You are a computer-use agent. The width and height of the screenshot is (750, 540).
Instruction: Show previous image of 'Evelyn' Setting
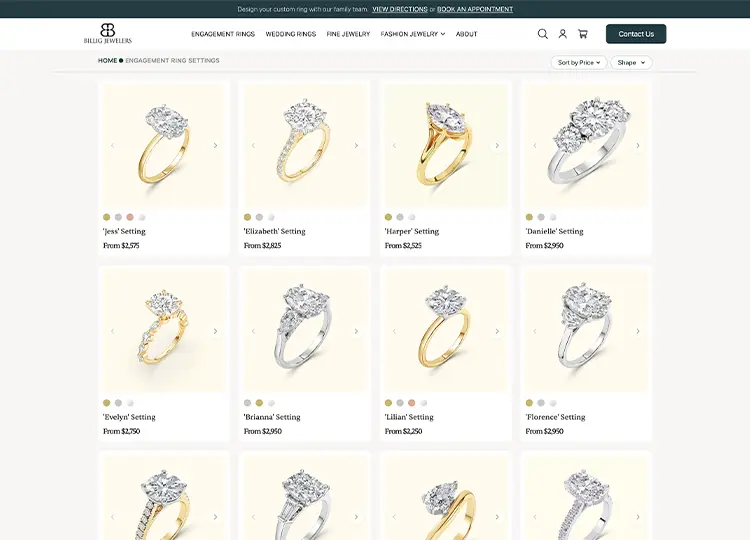point(113,331)
